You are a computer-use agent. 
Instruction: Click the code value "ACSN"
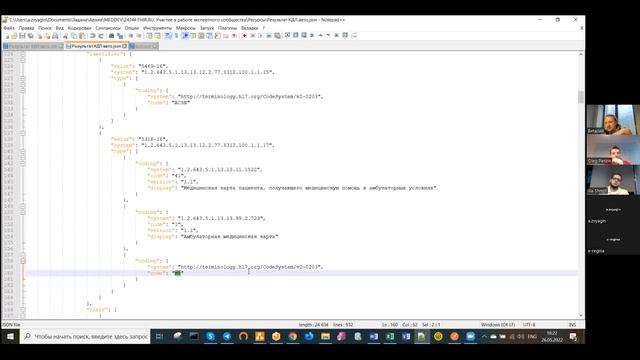pyautogui.click(x=181, y=103)
